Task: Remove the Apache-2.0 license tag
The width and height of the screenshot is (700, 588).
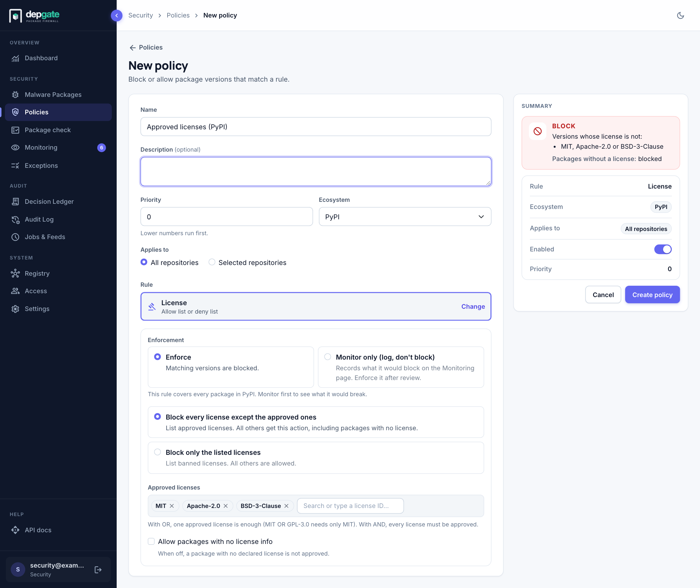Action: point(226,506)
